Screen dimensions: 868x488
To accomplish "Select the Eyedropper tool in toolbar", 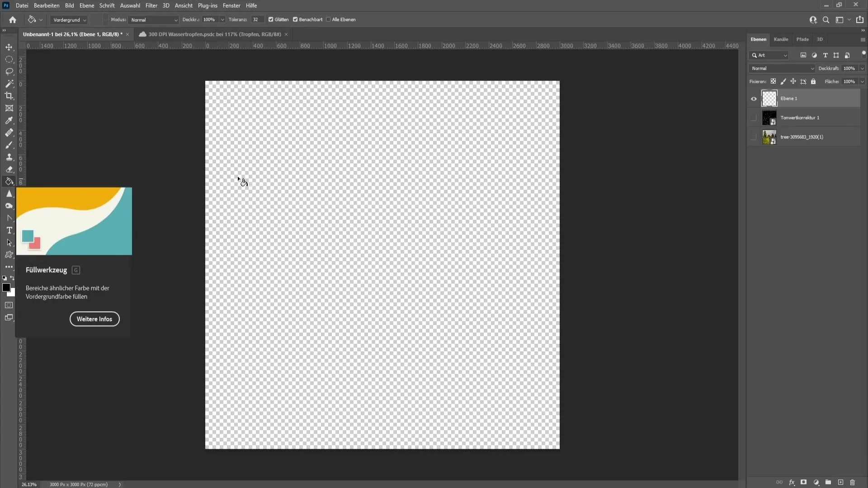I will click(9, 120).
